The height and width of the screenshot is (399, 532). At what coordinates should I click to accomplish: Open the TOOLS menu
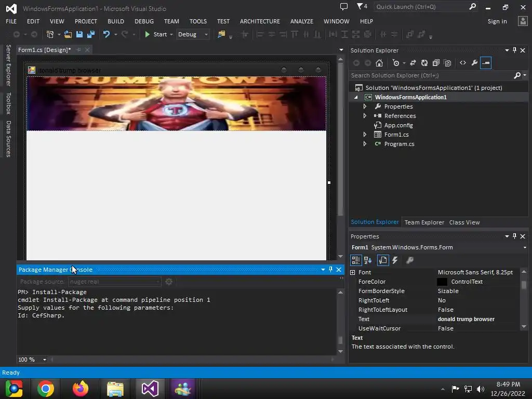click(198, 21)
